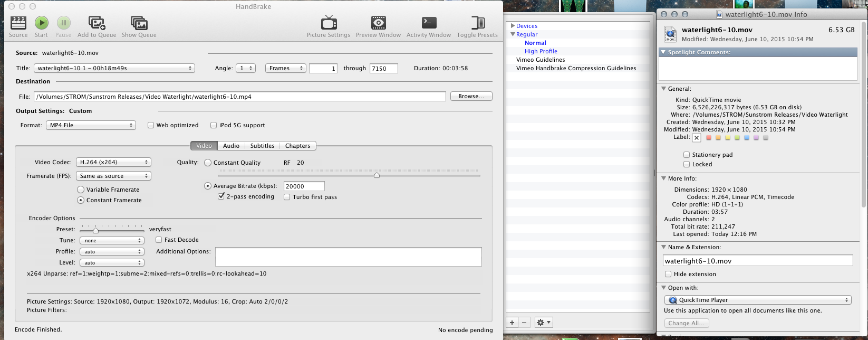868x340 pixels.
Task: Collapse the General section in Info window
Action: [x=663, y=89]
